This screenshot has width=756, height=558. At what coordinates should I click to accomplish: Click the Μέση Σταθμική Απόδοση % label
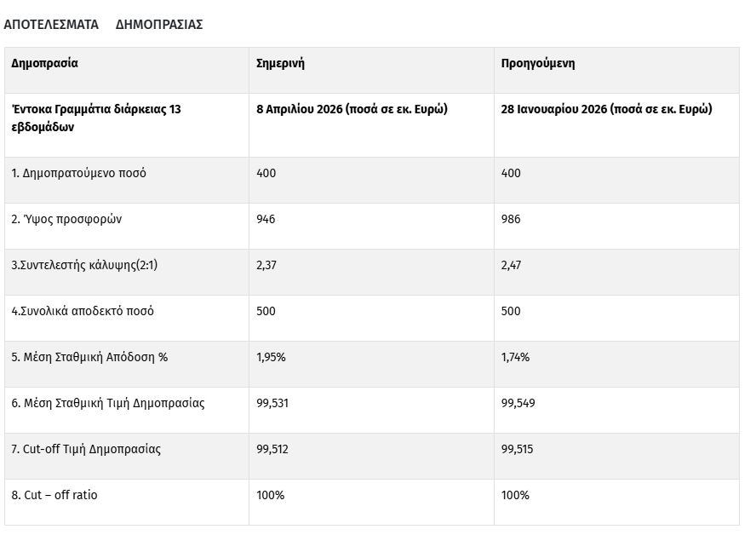click(89, 358)
